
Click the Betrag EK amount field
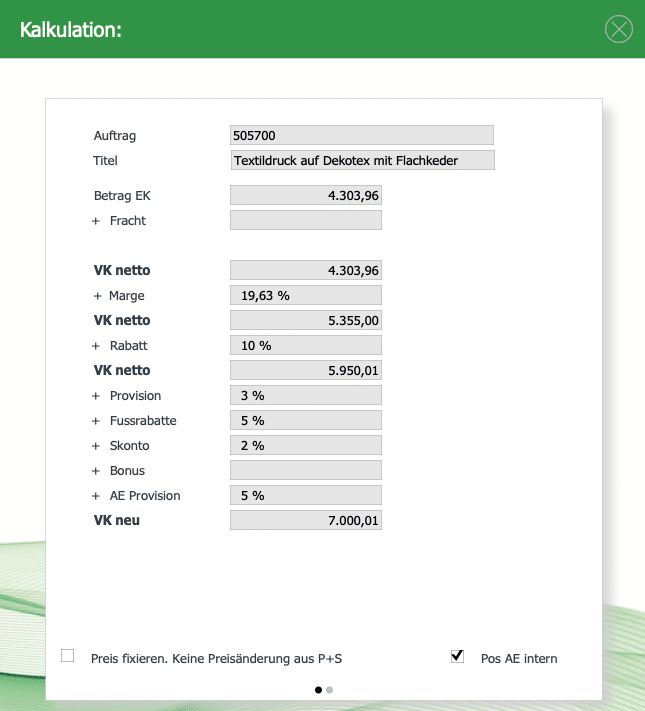(x=305, y=196)
